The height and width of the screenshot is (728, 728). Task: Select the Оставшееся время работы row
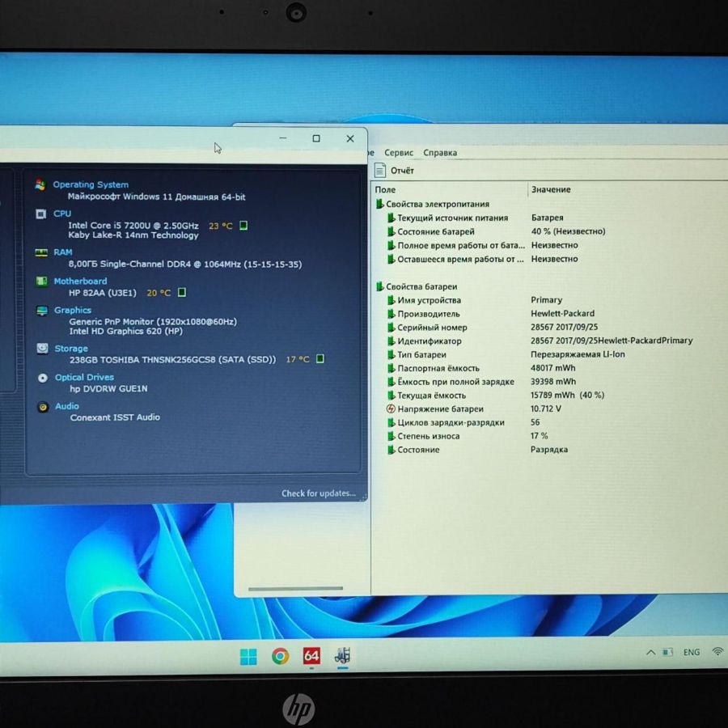click(483, 259)
